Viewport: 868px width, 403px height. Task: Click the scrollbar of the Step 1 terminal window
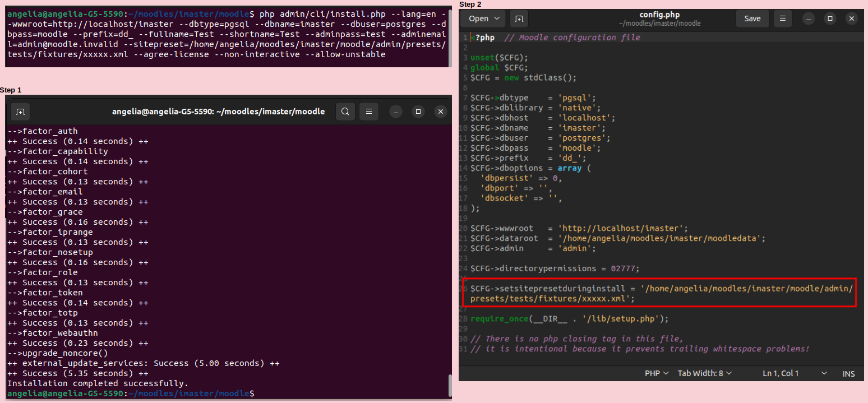coord(450,385)
